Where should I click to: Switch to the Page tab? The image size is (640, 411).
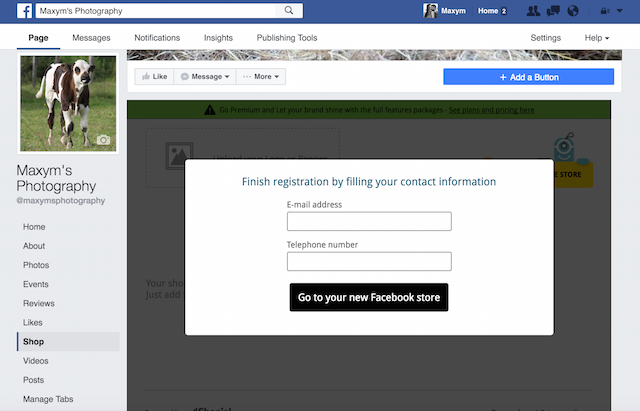click(38, 38)
